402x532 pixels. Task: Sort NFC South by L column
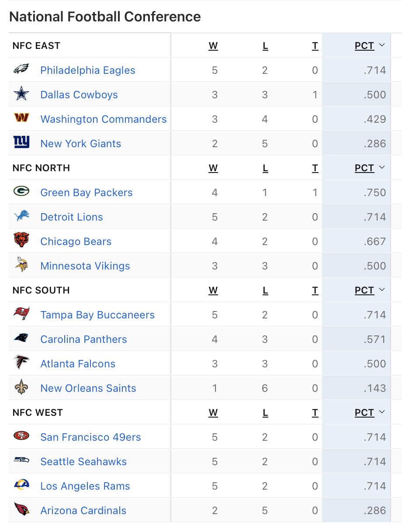point(265,290)
